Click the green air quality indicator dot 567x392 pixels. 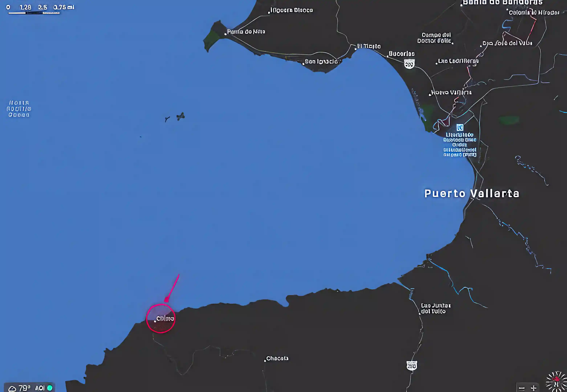pos(50,388)
